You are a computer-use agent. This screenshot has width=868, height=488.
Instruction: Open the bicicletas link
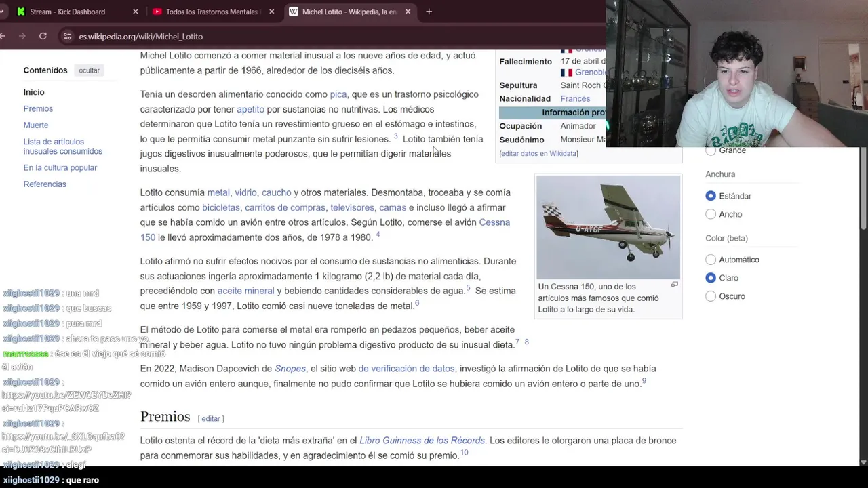221,207
